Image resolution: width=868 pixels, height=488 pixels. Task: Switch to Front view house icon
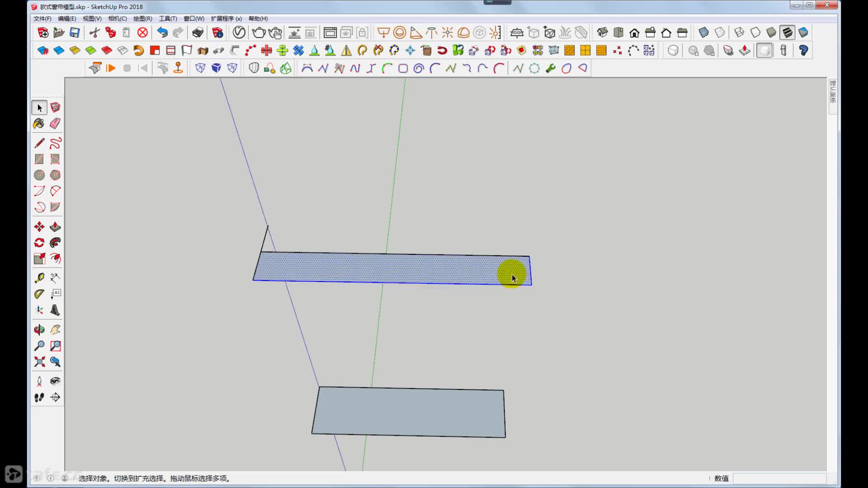[x=634, y=33]
